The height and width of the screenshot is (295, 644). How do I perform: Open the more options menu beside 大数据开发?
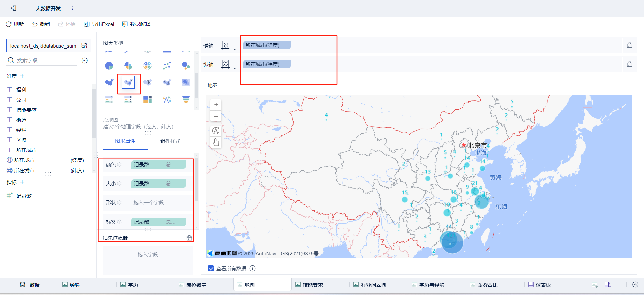point(72,8)
